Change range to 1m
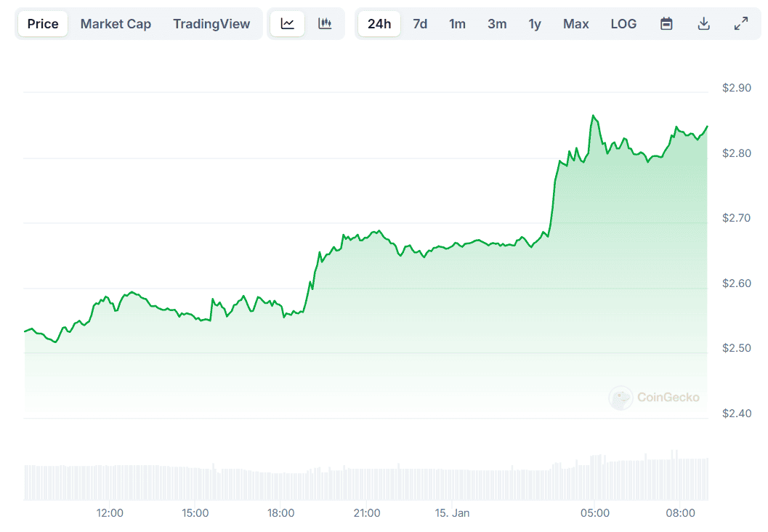This screenshot has width=768, height=532. 457,24
